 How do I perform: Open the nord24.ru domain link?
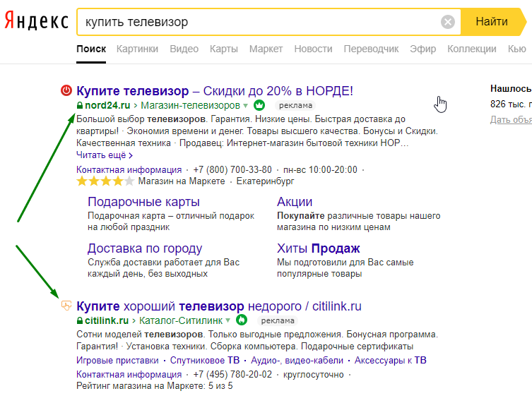click(x=107, y=105)
